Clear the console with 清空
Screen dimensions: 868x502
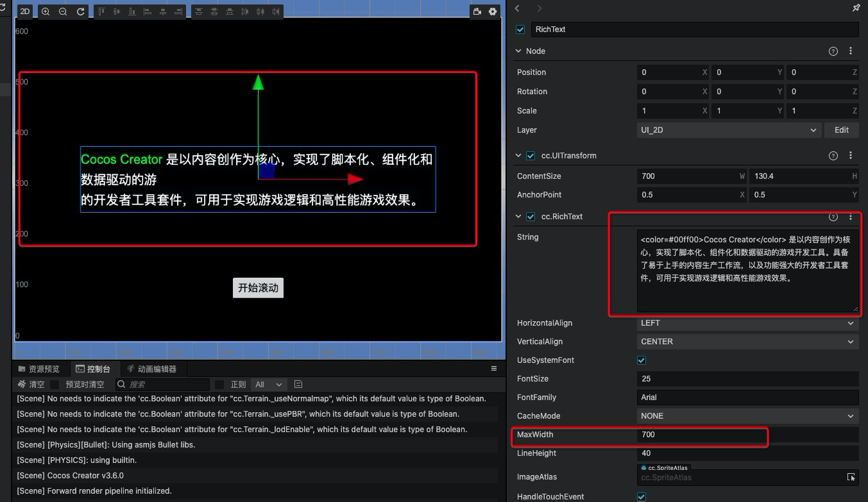31,385
